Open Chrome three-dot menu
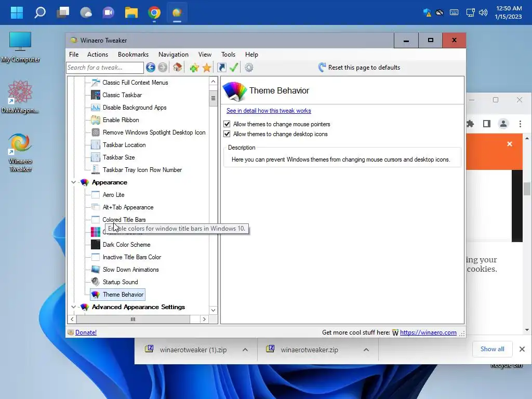532x399 pixels. point(520,124)
